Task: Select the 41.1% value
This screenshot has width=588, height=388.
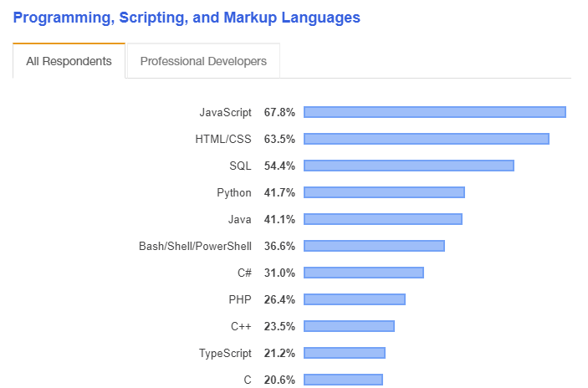Action: coord(279,219)
